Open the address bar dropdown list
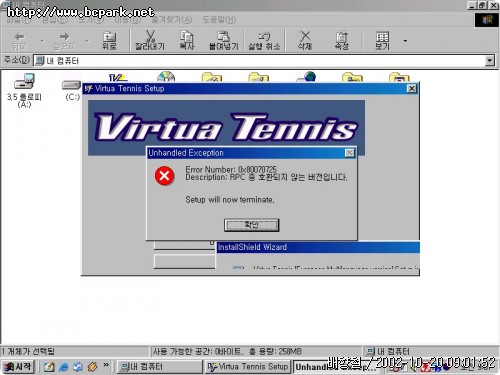 (489, 61)
